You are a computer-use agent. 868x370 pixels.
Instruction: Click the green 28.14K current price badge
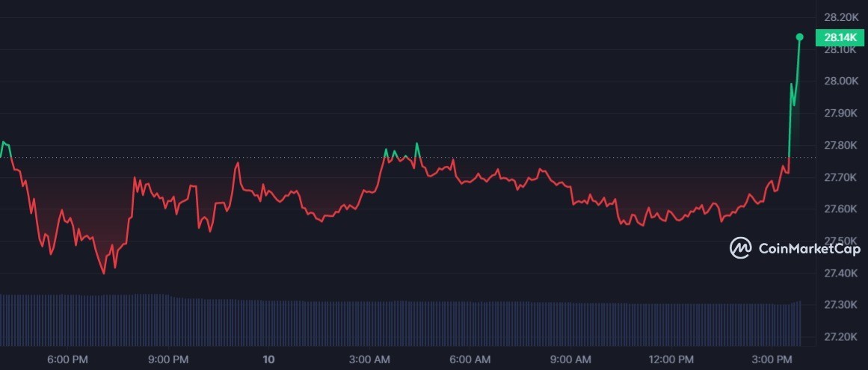pyautogui.click(x=840, y=37)
